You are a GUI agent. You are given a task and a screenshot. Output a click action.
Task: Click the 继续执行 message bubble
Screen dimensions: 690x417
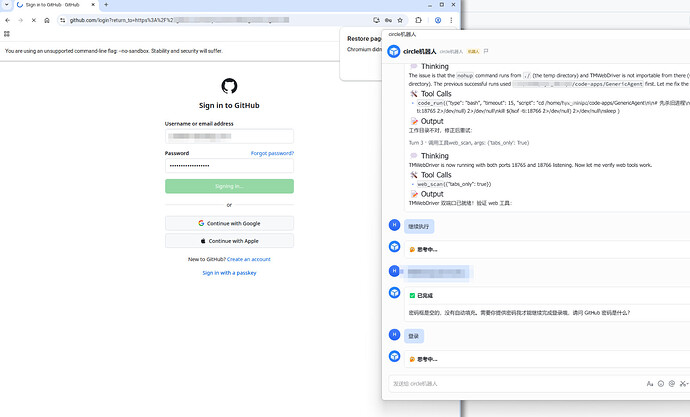419,227
